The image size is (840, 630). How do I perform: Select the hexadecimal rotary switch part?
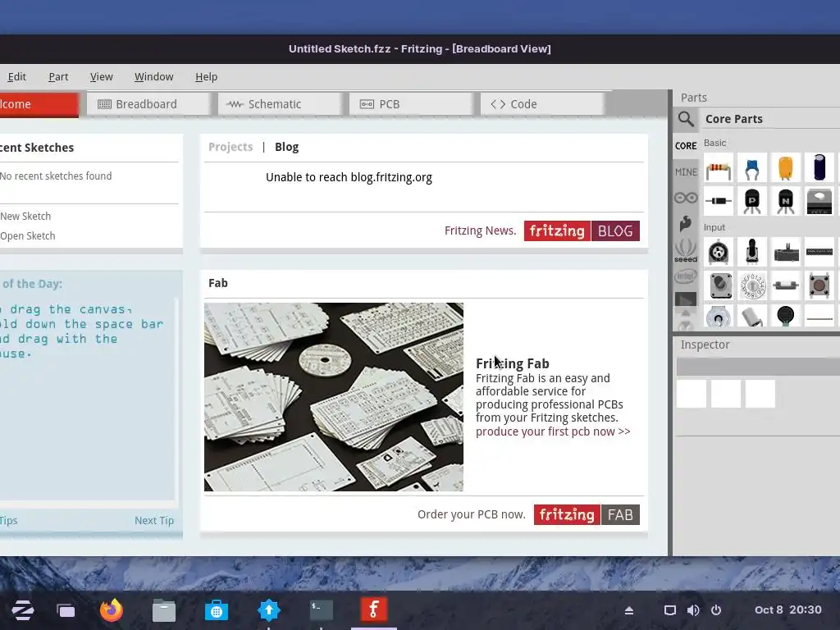click(x=752, y=285)
